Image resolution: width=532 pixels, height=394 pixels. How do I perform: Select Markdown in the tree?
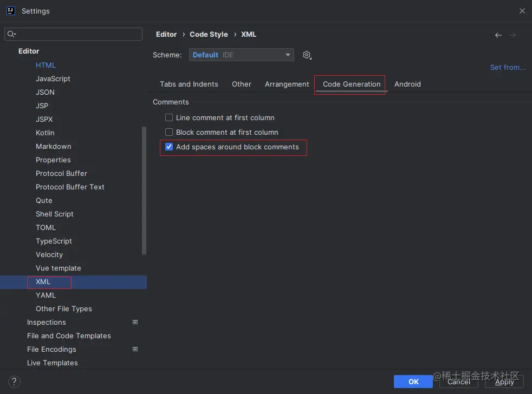point(54,147)
